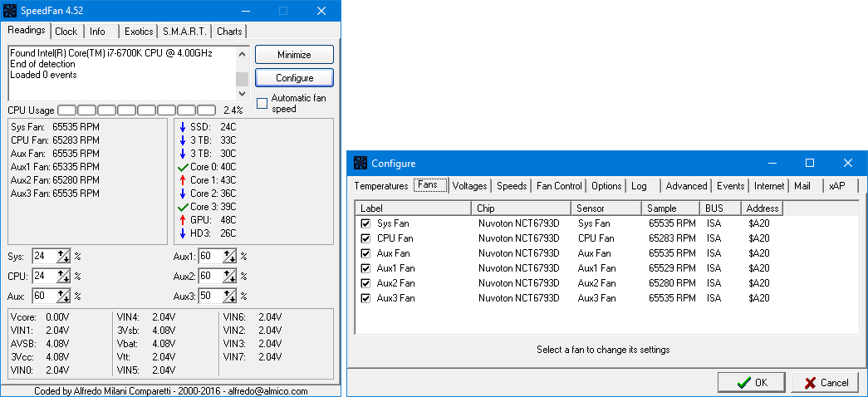Adjust the Aux1 speed percentage spinner
This screenshot has height=397, width=868.
[230, 257]
